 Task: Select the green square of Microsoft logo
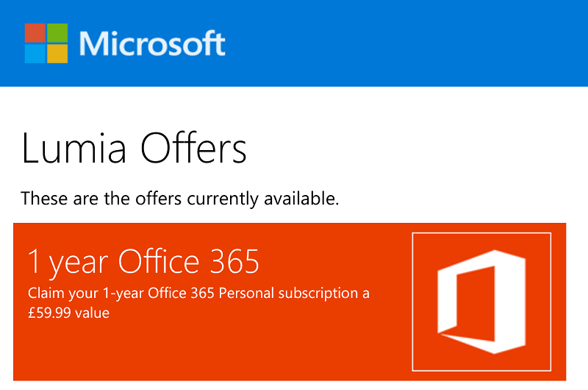coord(57,33)
